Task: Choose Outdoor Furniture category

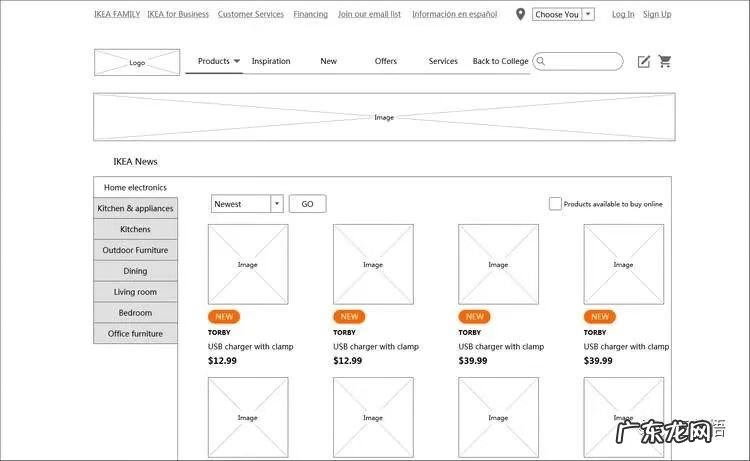Action: pos(135,250)
